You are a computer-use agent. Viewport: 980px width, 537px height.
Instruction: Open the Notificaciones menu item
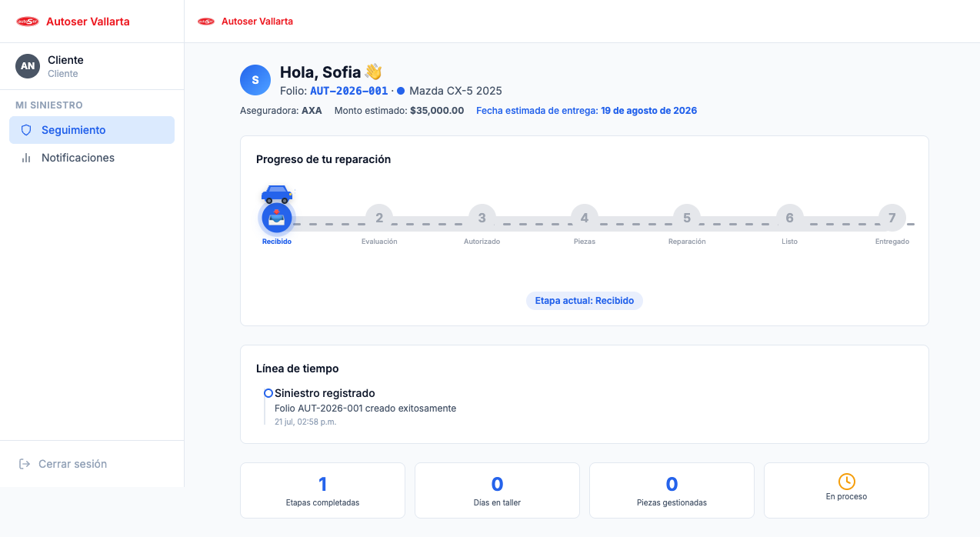pos(92,158)
